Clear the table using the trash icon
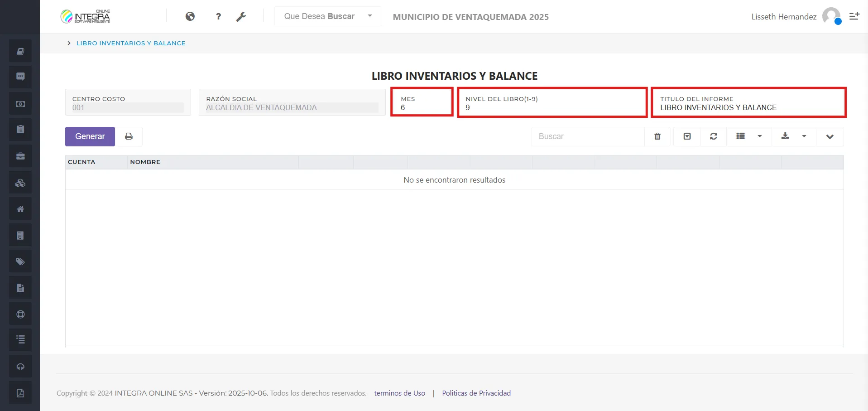This screenshot has height=411, width=868. (657, 136)
